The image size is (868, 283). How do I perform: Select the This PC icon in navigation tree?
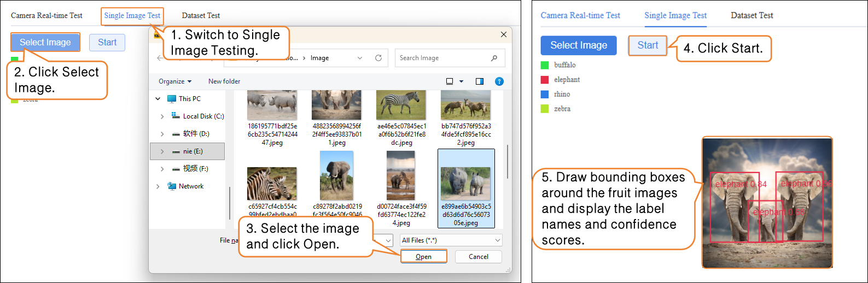[x=171, y=99]
